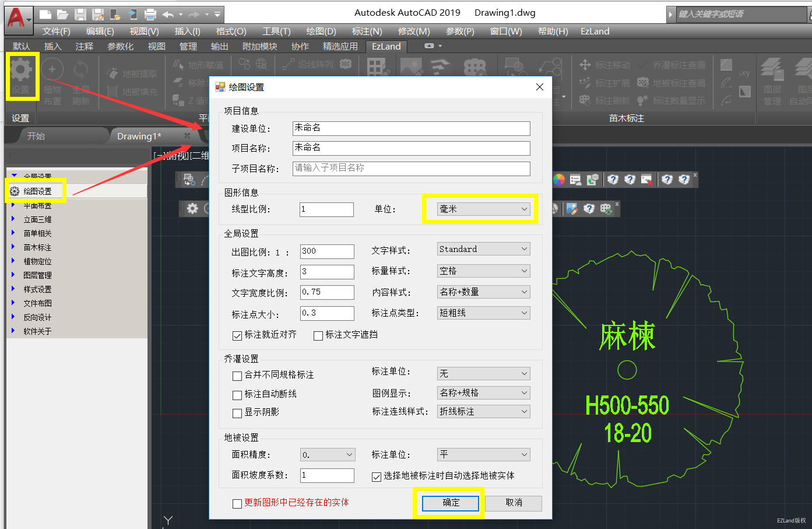Click the 标注移动 move annotation tool
Viewport: 812px width, 529px height.
pyautogui.click(x=605, y=65)
